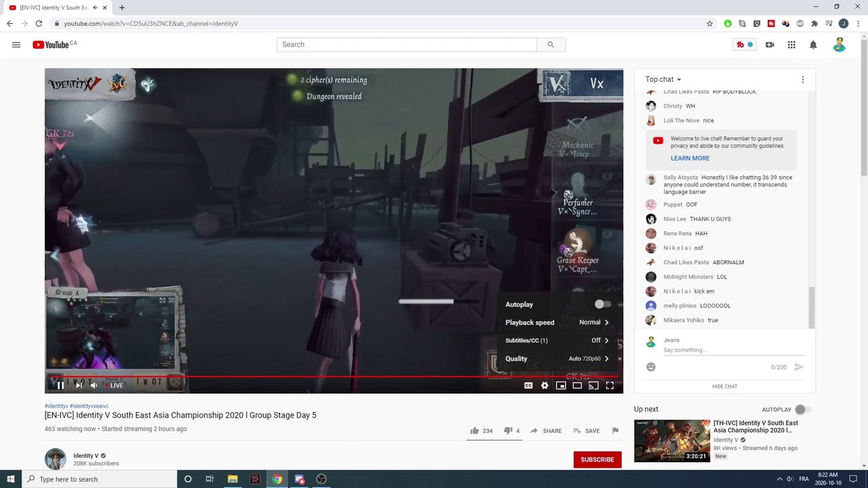Click LEARN MORE in chat notice

pyautogui.click(x=690, y=158)
